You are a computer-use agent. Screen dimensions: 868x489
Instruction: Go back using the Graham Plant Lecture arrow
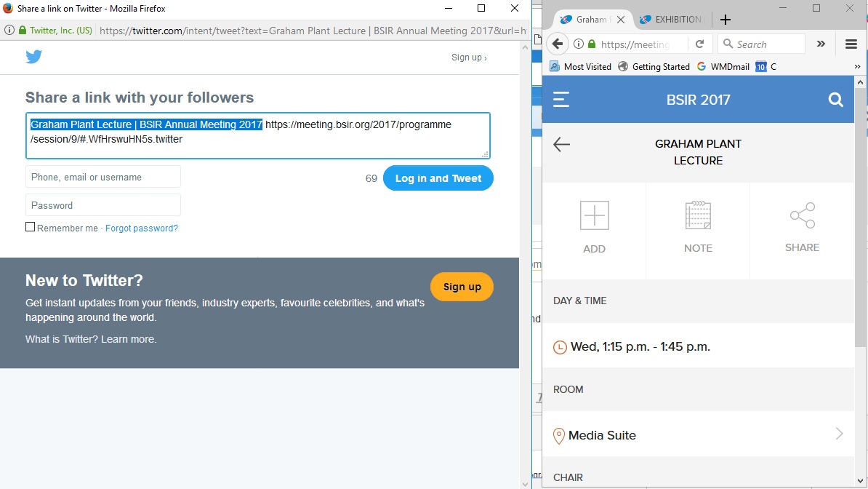click(x=561, y=145)
